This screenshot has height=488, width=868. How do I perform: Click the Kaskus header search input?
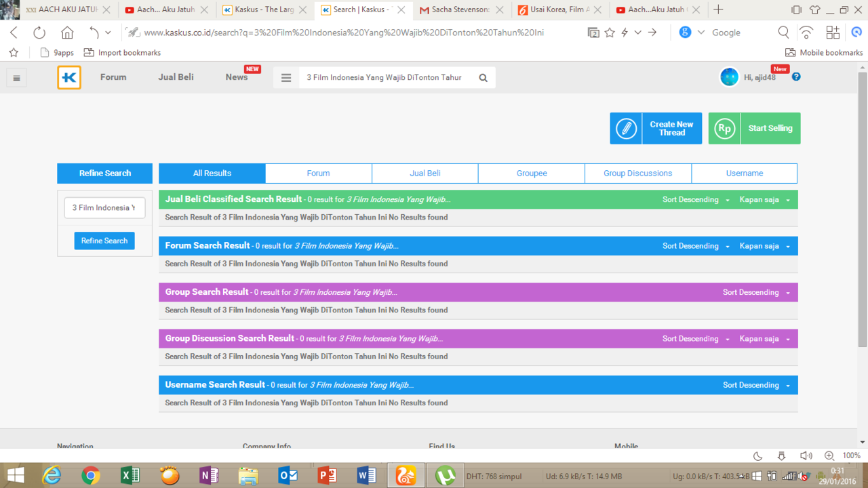pos(384,78)
